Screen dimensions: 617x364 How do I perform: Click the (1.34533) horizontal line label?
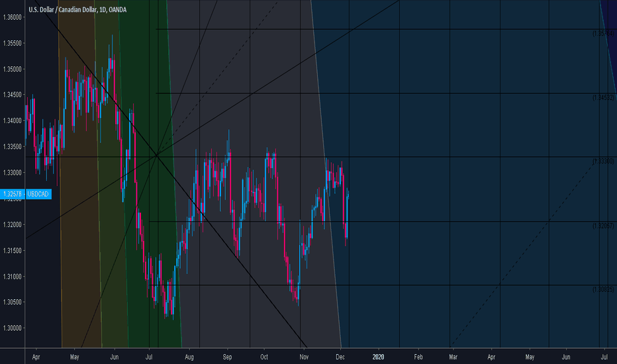603,97
